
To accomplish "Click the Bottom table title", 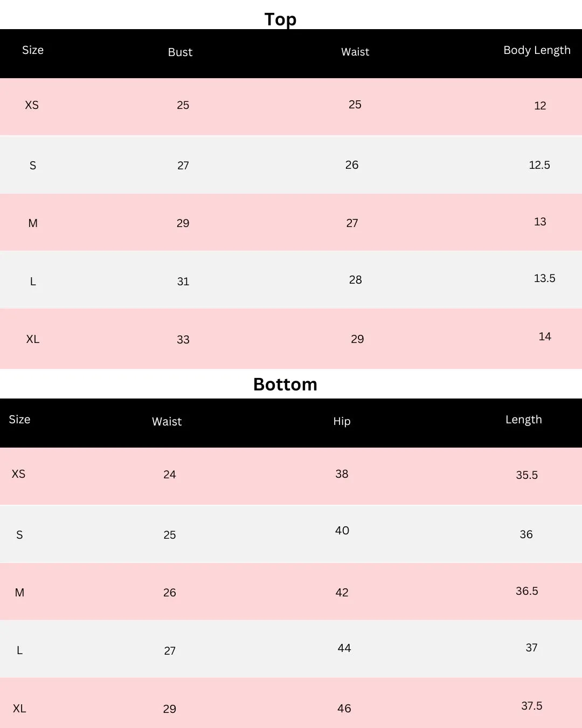I will pyautogui.click(x=285, y=384).
